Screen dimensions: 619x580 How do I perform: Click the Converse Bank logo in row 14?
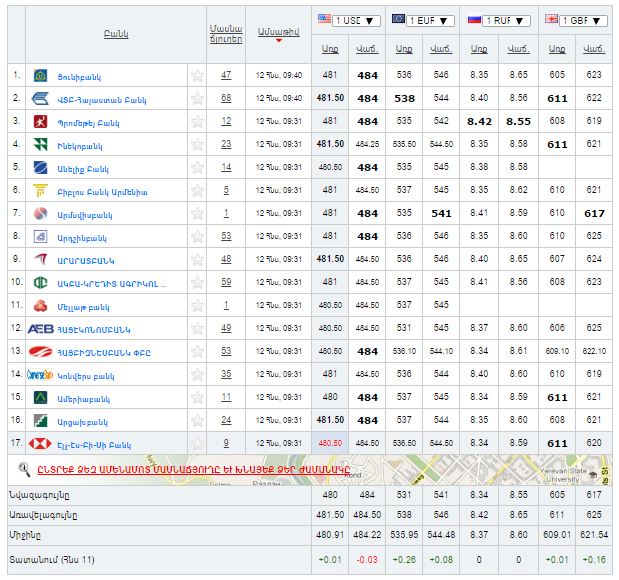[x=40, y=375]
